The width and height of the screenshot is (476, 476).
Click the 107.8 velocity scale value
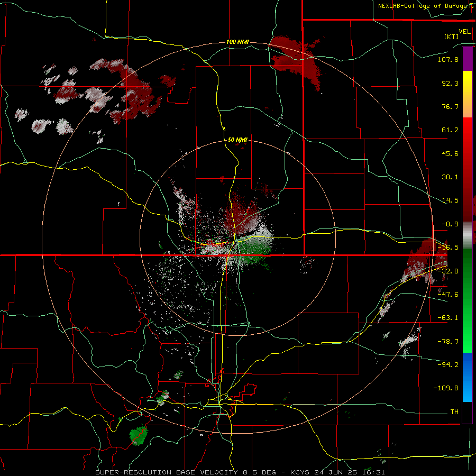pyautogui.click(x=448, y=59)
